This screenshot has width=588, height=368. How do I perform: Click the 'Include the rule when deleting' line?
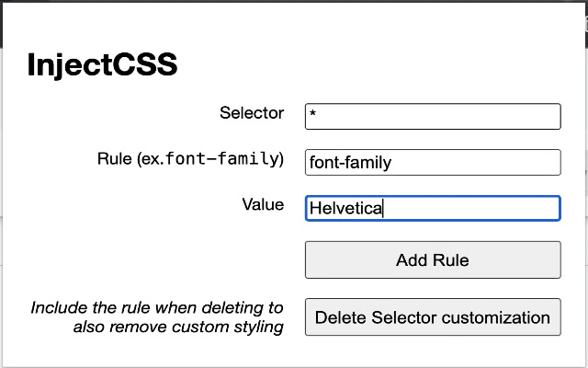(157, 307)
